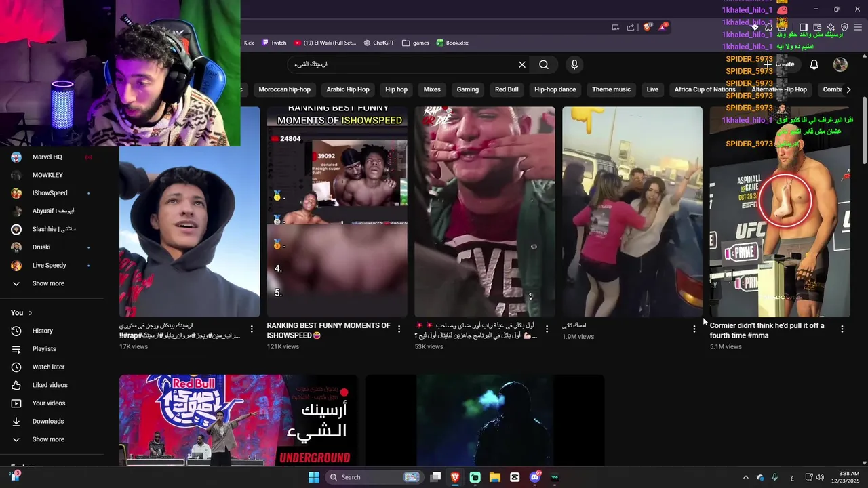Share this page using the address bar share icon
Image resolution: width=868 pixels, height=488 pixels.
631,27
